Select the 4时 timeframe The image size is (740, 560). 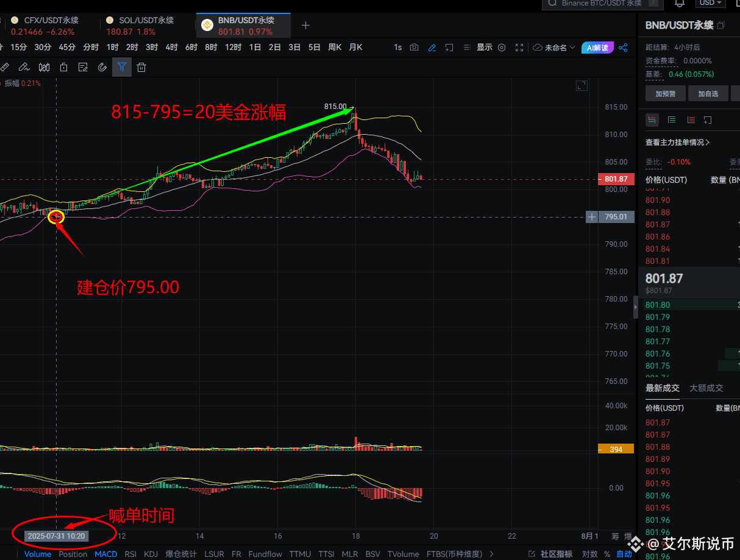click(x=171, y=48)
